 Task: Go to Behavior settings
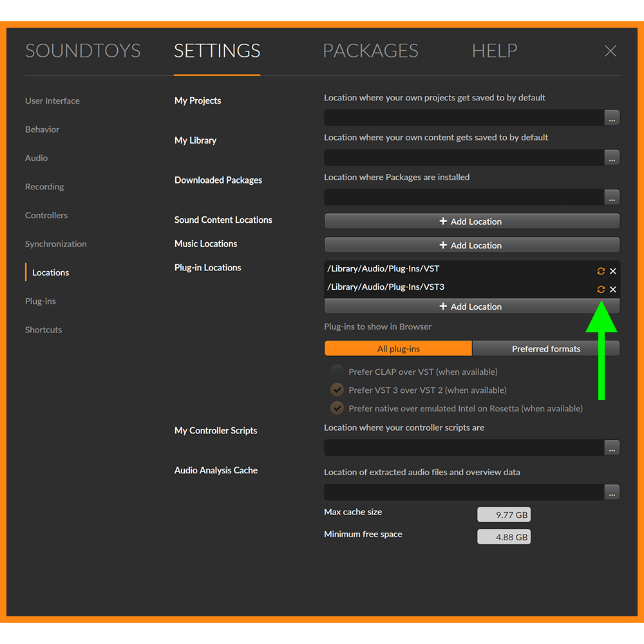click(42, 129)
